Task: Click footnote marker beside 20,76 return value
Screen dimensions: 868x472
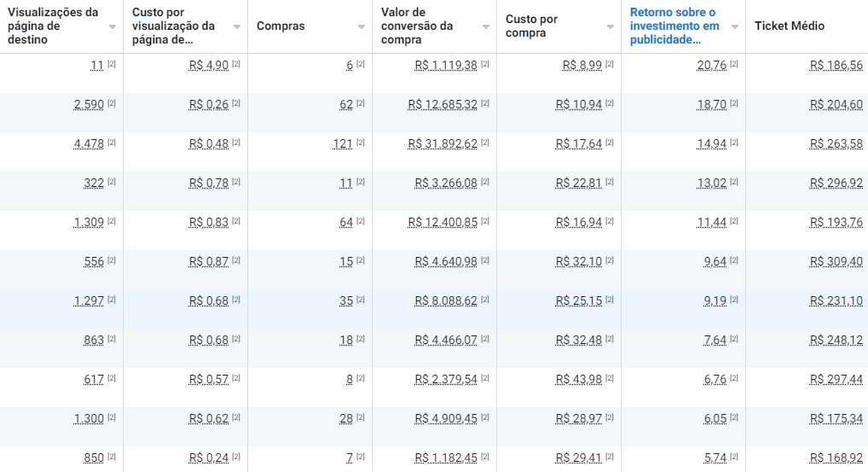Action: click(x=734, y=64)
